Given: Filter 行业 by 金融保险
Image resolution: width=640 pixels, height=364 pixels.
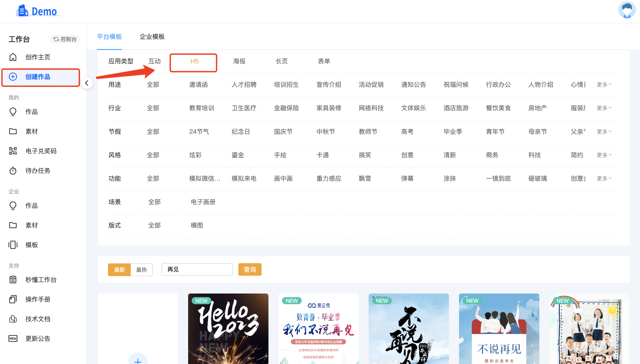Looking at the screenshot, I should point(286,108).
